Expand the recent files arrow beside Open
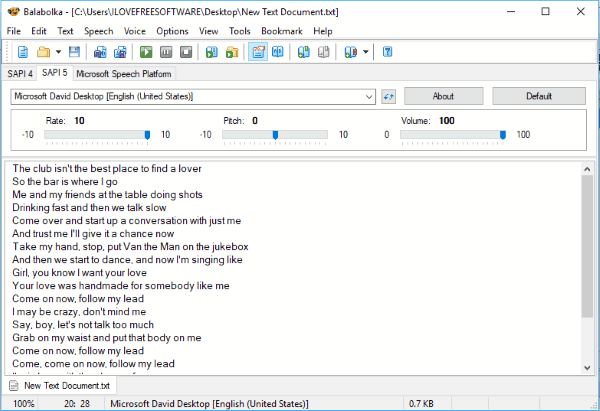This screenshot has width=600, height=411. coord(58,52)
